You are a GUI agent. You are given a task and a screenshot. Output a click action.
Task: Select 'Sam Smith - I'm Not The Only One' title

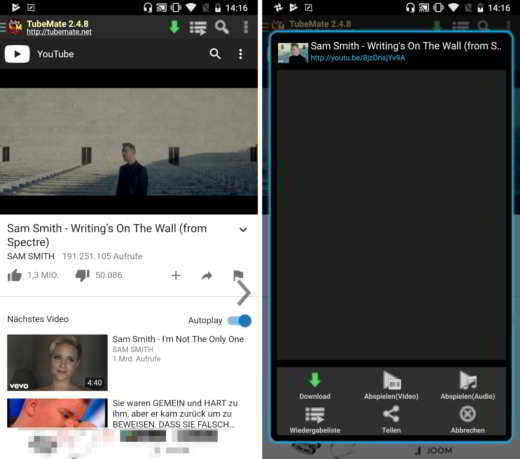point(178,339)
